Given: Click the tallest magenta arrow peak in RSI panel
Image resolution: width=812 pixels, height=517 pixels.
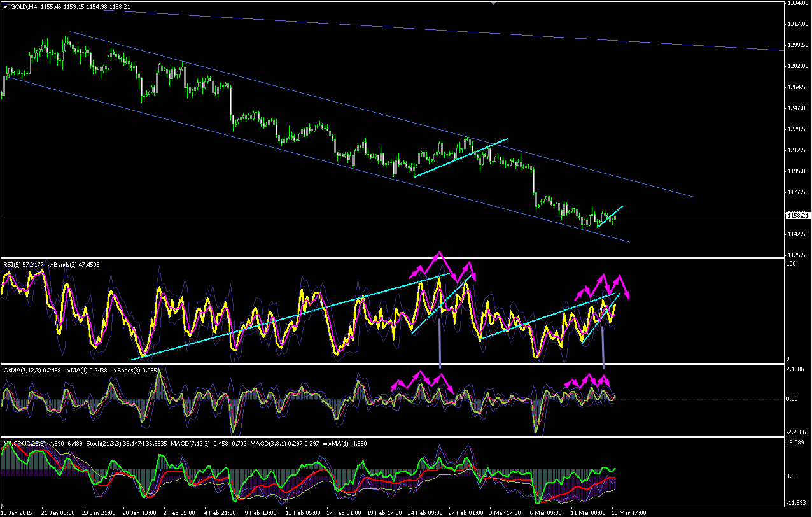Looking at the screenshot, I should pyautogui.click(x=438, y=254).
